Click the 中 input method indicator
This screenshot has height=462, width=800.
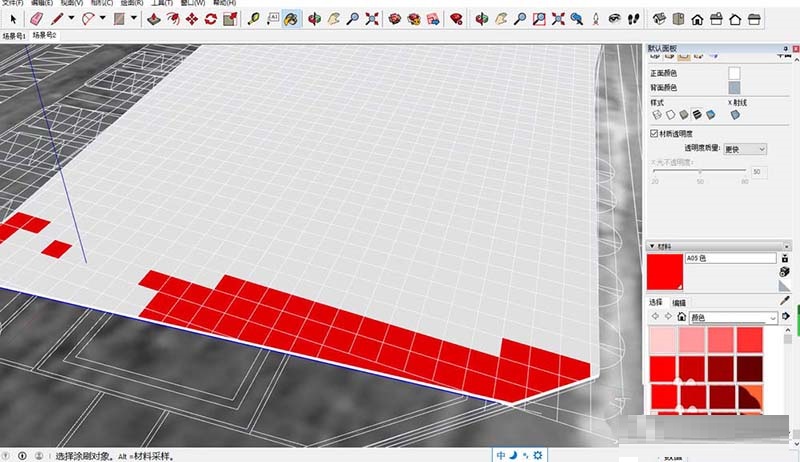tap(501, 455)
